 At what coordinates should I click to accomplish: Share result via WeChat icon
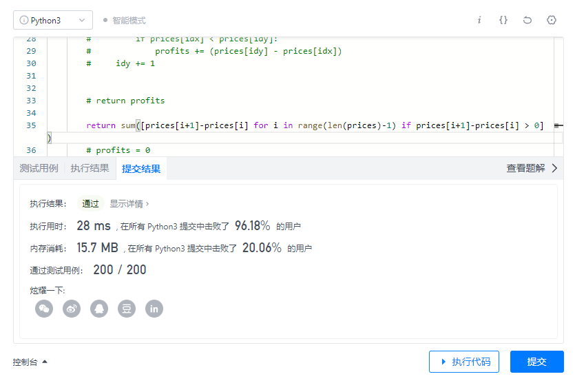pos(44,309)
